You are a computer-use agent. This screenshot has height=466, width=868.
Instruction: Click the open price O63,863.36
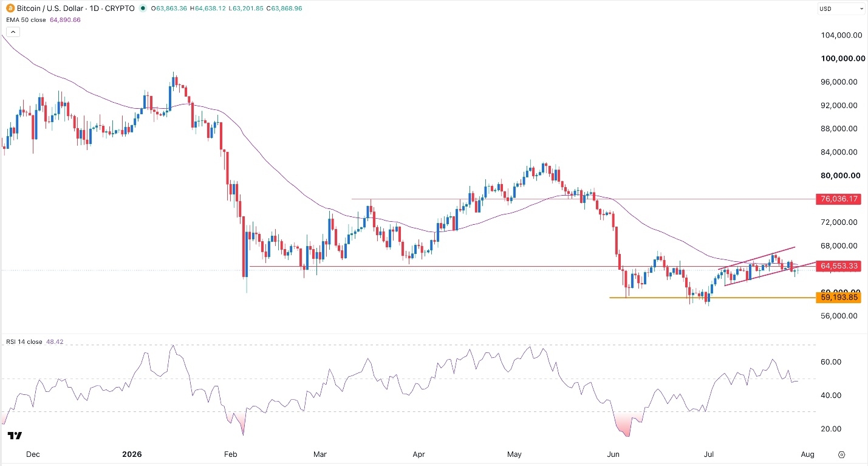click(x=169, y=9)
